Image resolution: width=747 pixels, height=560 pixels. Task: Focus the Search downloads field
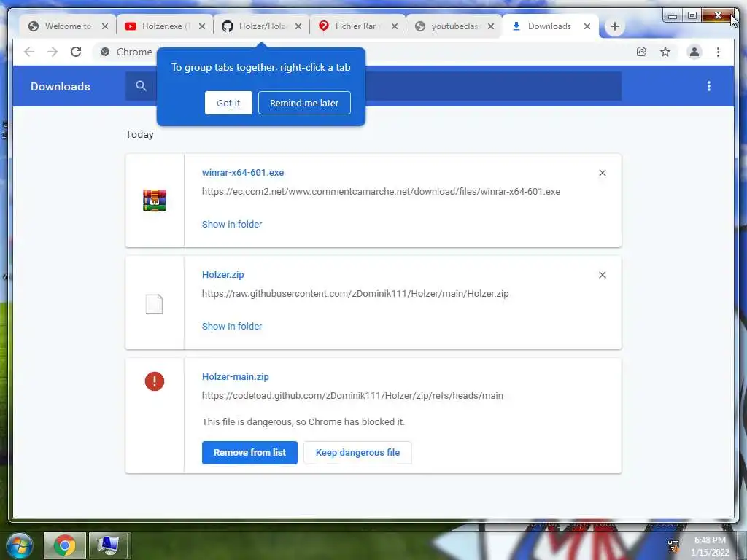(373, 86)
